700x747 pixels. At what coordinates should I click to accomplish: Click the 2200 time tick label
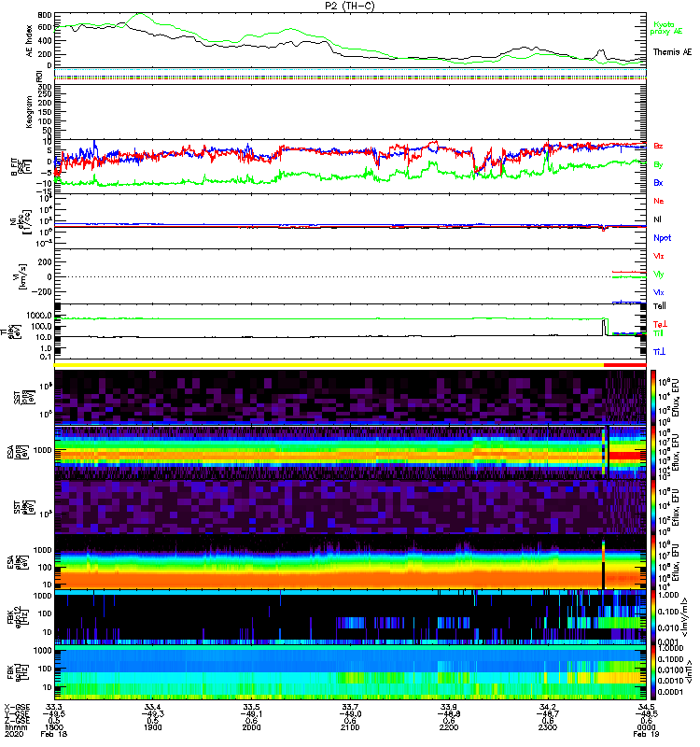[x=449, y=727]
